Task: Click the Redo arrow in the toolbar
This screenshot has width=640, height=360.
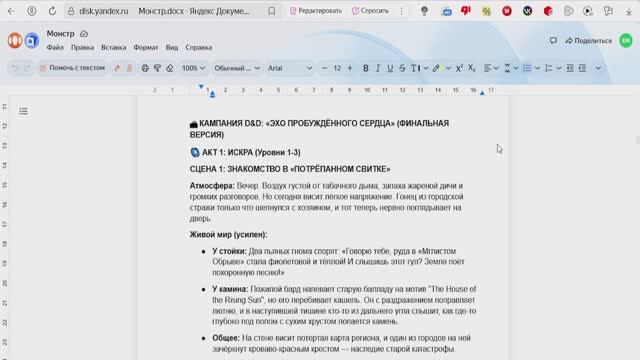Action: click(27, 68)
